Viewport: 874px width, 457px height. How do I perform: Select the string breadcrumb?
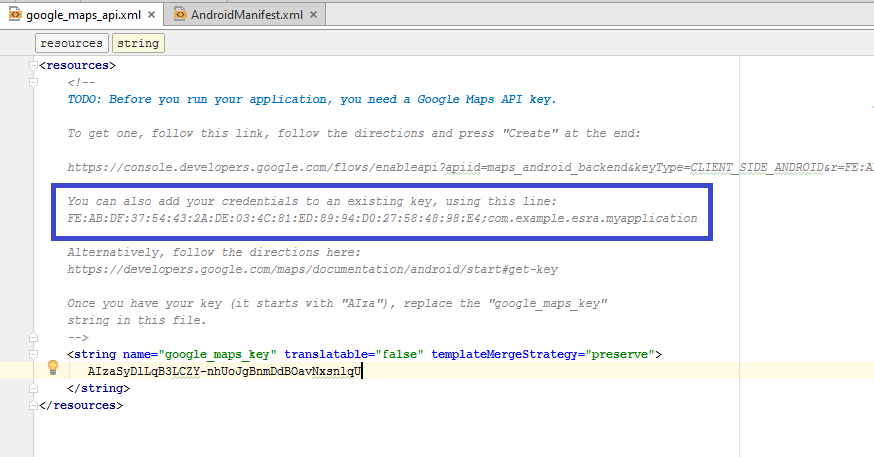[x=138, y=43]
